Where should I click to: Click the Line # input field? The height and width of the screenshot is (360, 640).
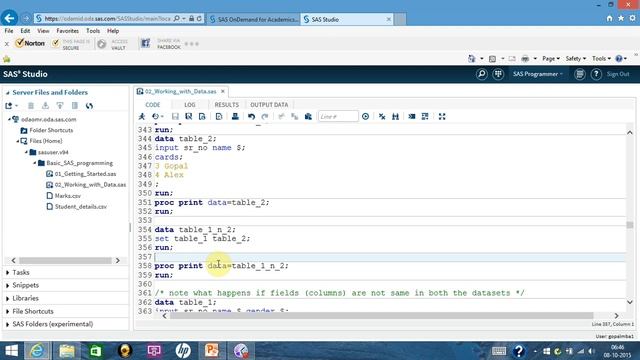tap(338, 117)
